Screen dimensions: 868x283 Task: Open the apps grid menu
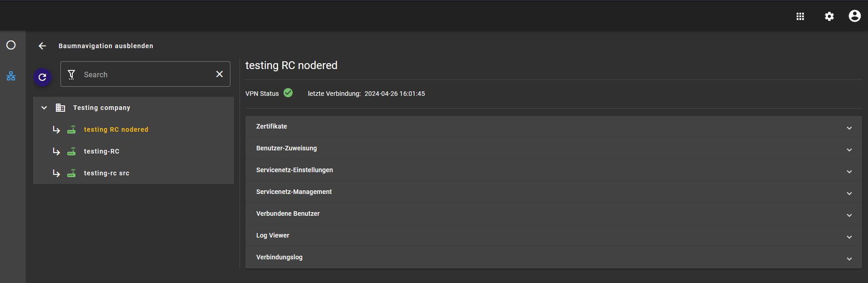(800, 16)
